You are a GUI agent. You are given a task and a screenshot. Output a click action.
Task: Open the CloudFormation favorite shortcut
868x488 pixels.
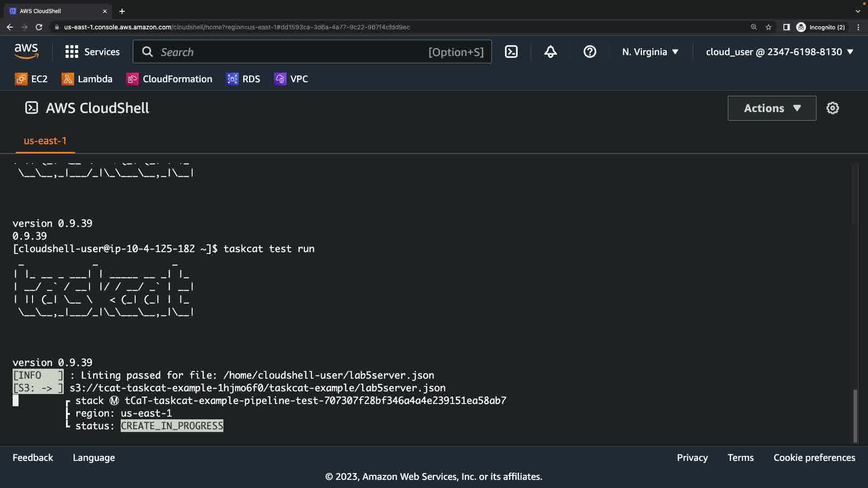click(169, 79)
